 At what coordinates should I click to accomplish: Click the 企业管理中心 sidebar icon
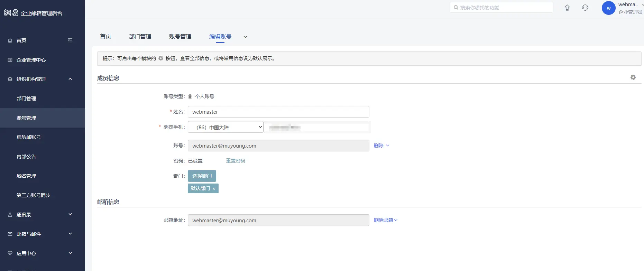pos(10,60)
